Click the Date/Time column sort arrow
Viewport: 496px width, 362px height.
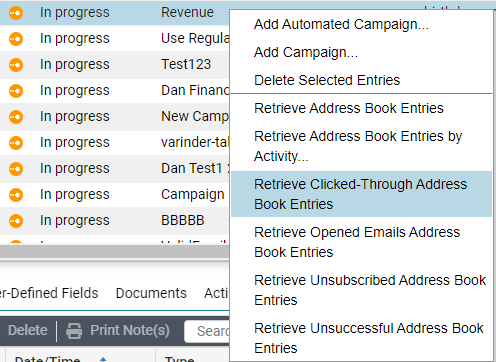103,359
